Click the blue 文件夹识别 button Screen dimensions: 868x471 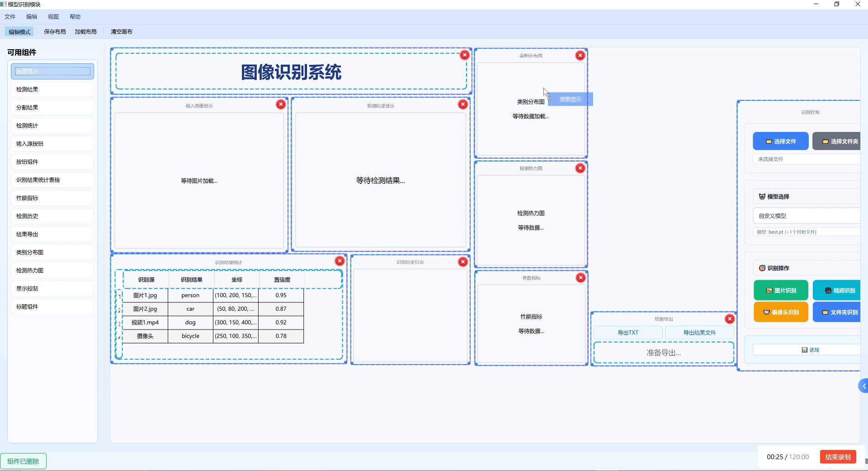pyautogui.click(x=837, y=312)
